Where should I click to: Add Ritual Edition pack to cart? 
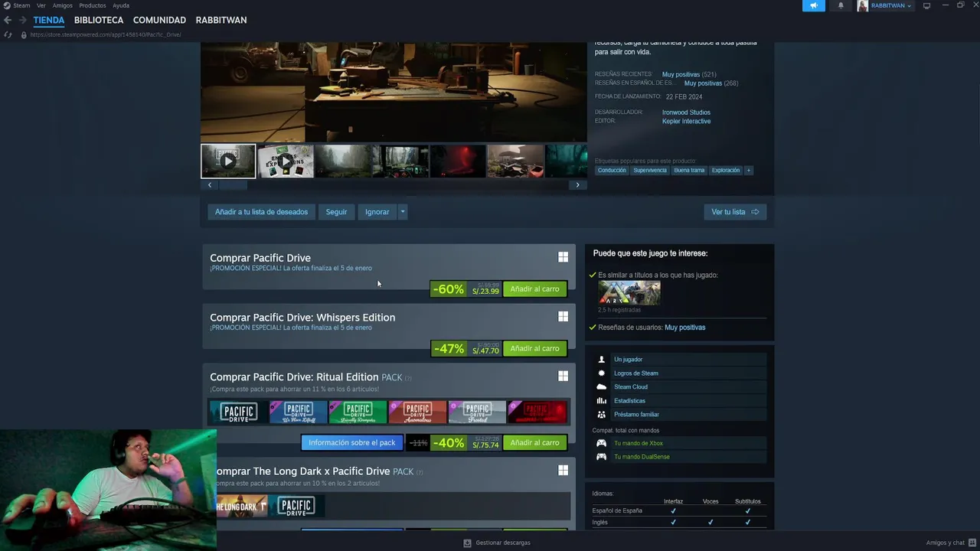coord(534,442)
